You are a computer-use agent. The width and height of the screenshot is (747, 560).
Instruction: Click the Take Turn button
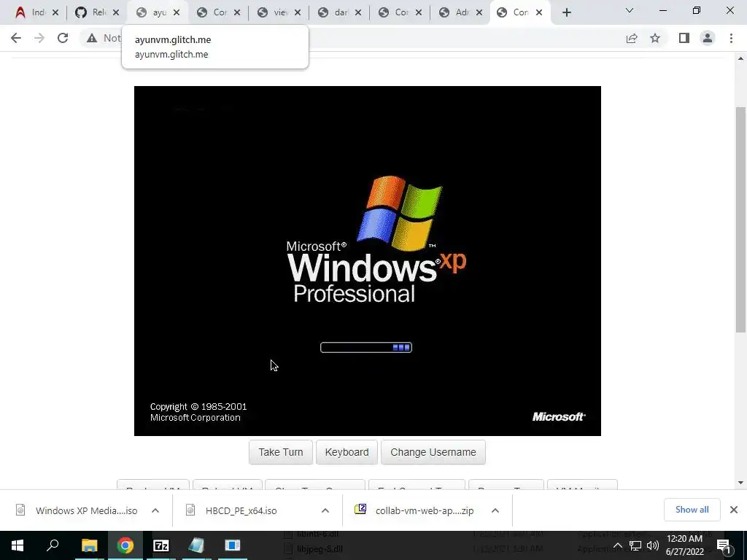281,452
